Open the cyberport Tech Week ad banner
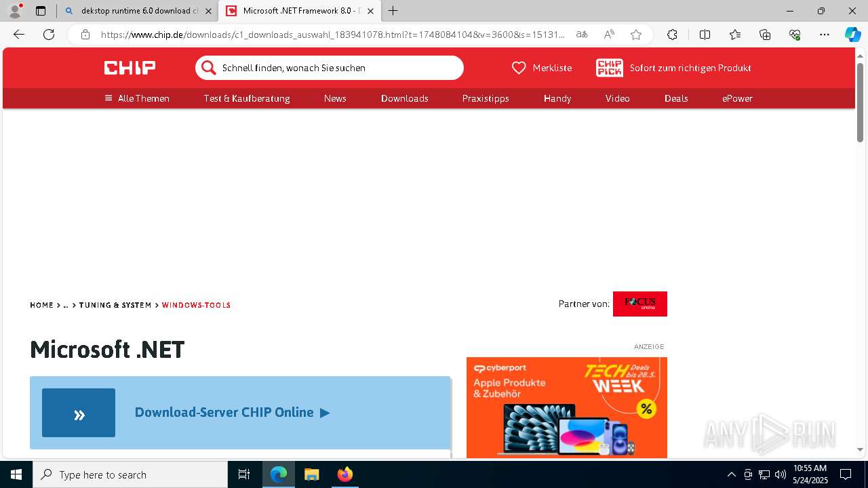This screenshot has height=488, width=868. [x=567, y=407]
